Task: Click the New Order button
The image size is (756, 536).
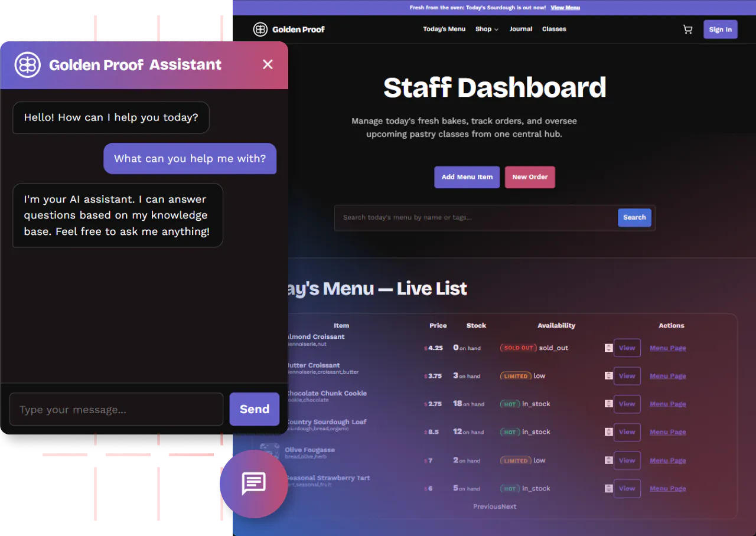Action: [530, 177]
